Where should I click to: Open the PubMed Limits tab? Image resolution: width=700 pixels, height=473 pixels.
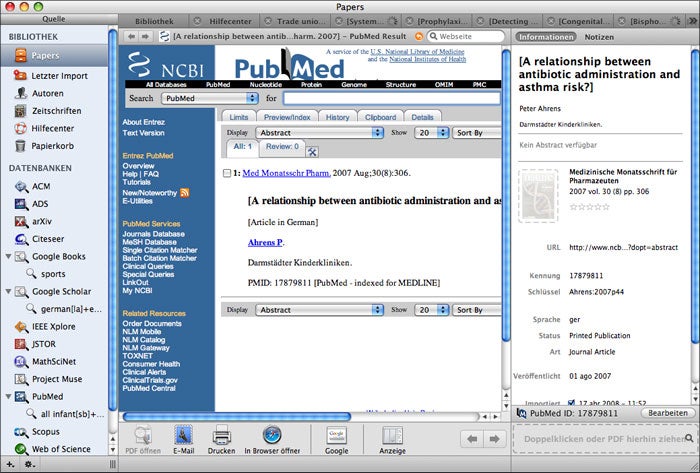click(x=238, y=117)
